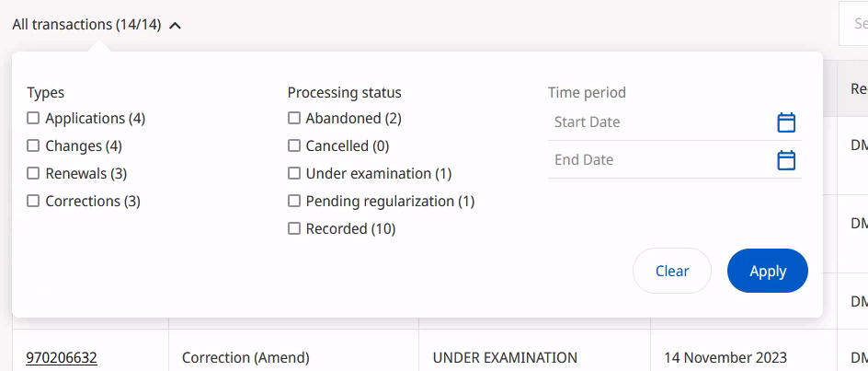This screenshot has height=371, width=868.
Task: Open the End Date calendar picker icon
Action: click(786, 160)
